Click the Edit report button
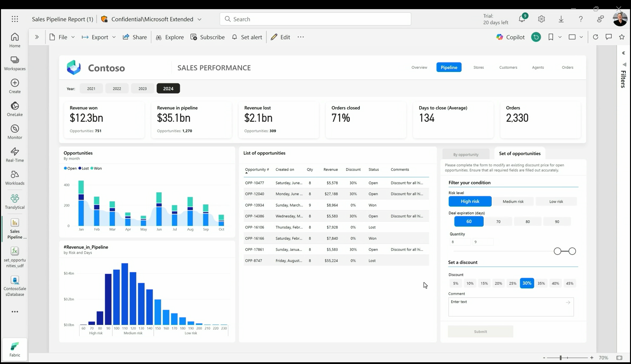 [x=280, y=37]
